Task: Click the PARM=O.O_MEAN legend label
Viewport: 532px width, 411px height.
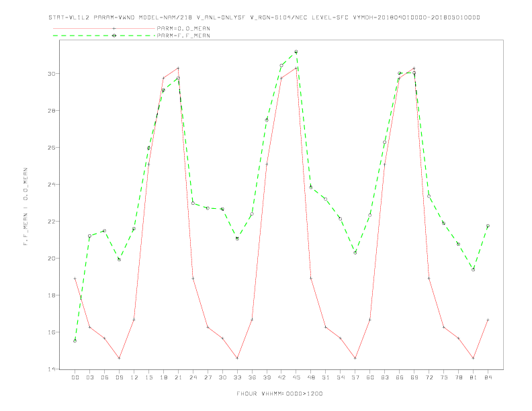Action: [x=183, y=28]
